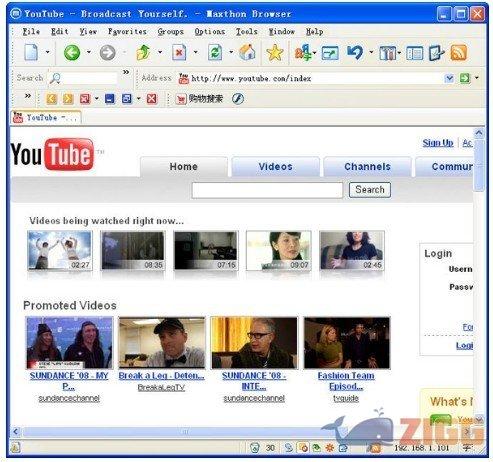Open the Up button dropdown arrow

coord(160,52)
